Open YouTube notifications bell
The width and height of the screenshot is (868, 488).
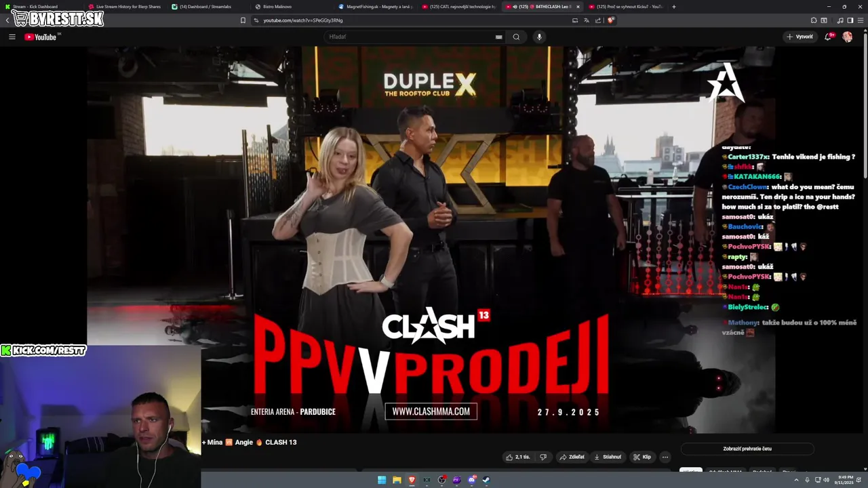(828, 37)
